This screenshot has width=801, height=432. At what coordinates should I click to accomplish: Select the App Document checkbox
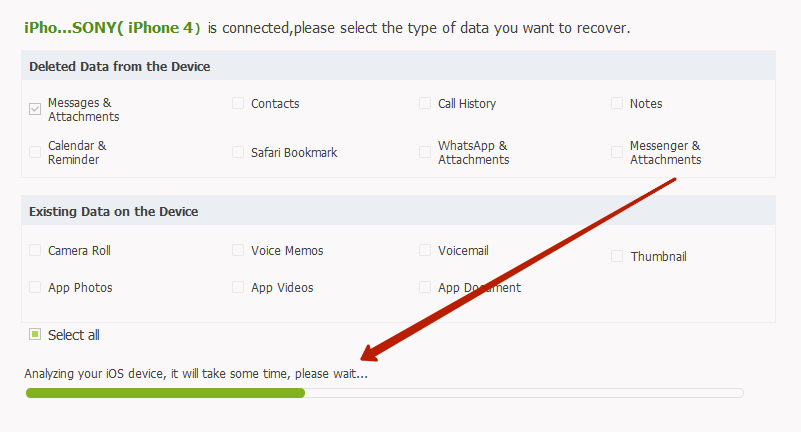pyautogui.click(x=425, y=287)
